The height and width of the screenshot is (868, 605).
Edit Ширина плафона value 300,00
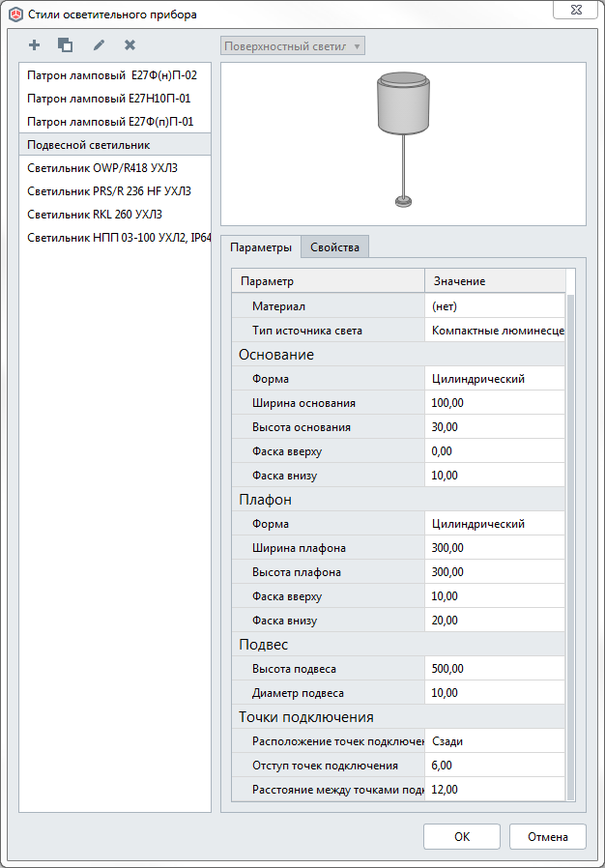coord(495,548)
